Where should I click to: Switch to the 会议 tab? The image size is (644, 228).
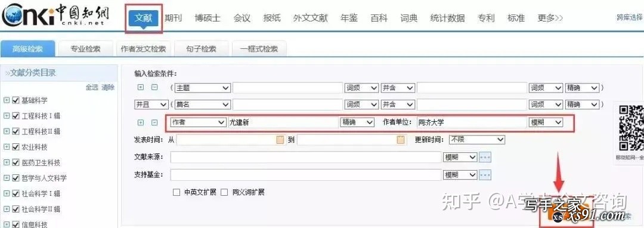coord(242,18)
